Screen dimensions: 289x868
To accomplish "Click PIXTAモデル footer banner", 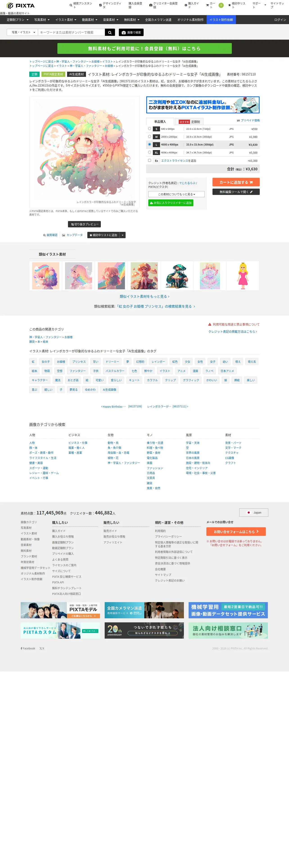I will pyautogui.click(x=60, y=610).
